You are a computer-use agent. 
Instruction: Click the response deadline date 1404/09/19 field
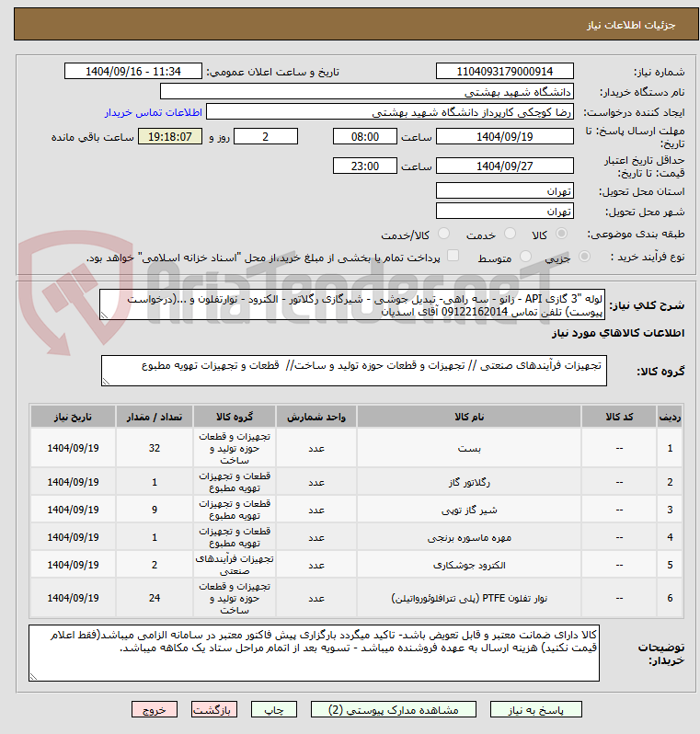click(x=505, y=136)
